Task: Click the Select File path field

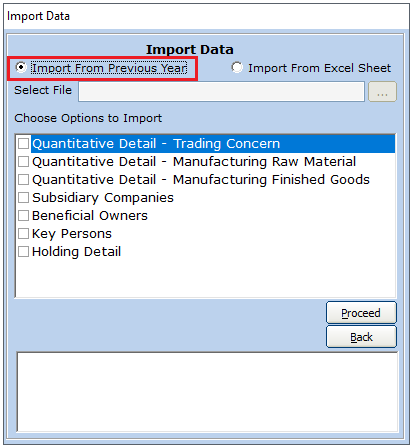Action: tap(221, 91)
